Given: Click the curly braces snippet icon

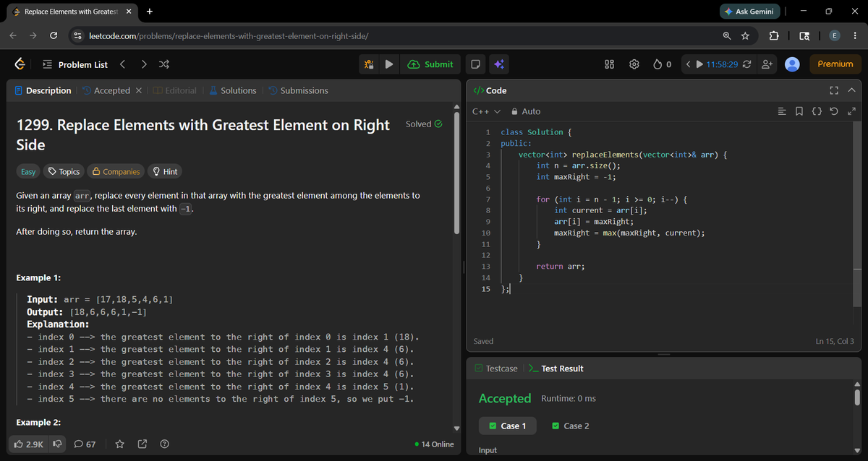Looking at the screenshot, I should point(816,111).
